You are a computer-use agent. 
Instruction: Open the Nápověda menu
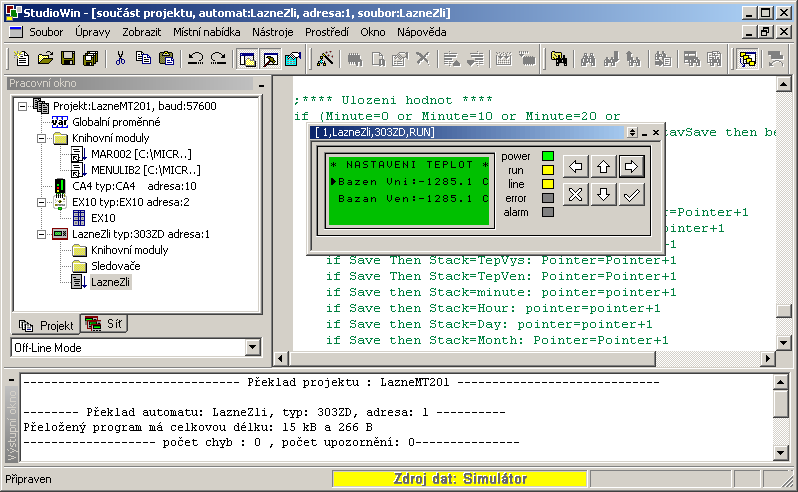[421, 32]
